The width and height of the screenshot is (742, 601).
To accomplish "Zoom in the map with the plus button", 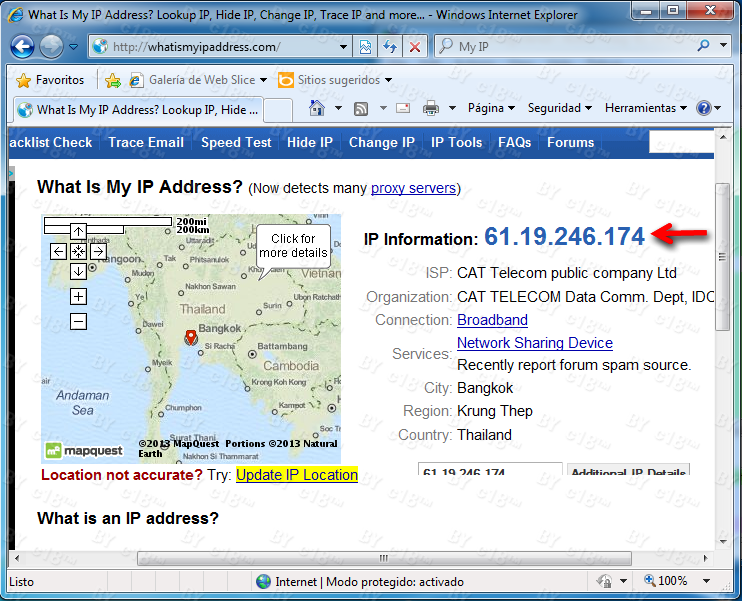I will click(x=78, y=296).
